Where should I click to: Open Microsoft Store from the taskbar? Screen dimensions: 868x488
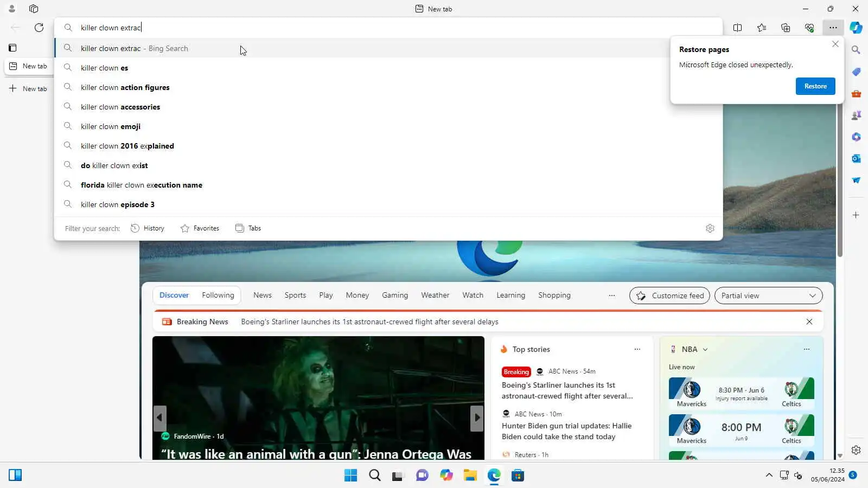(518, 476)
